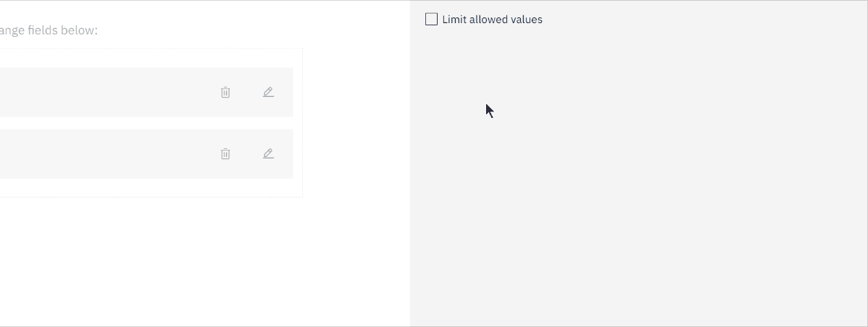Edit the first field using the pencil icon
Screen dimensions: 868x327
(268, 93)
